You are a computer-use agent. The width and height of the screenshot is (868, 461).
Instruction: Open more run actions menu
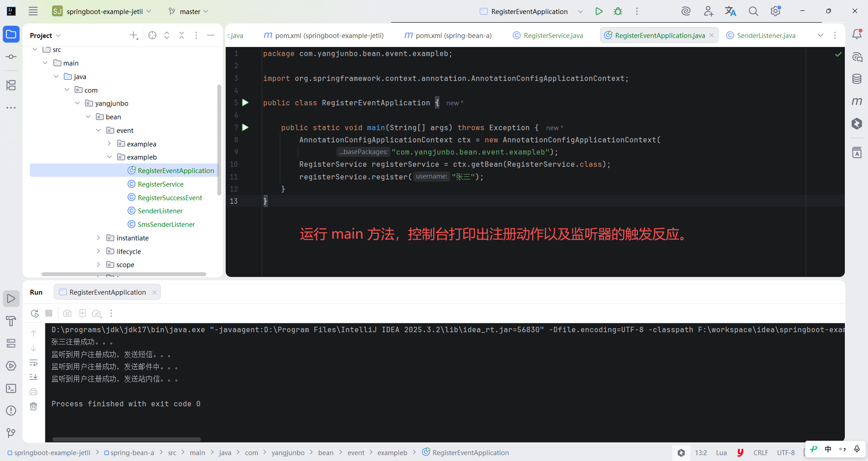pyautogui.click(x=637, y=11)
